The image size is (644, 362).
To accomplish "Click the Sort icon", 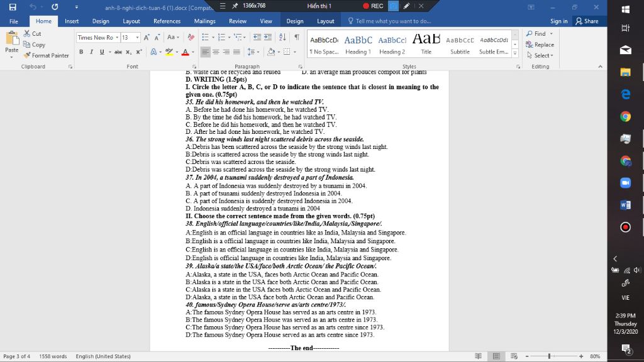I will [x=282, y=37].
